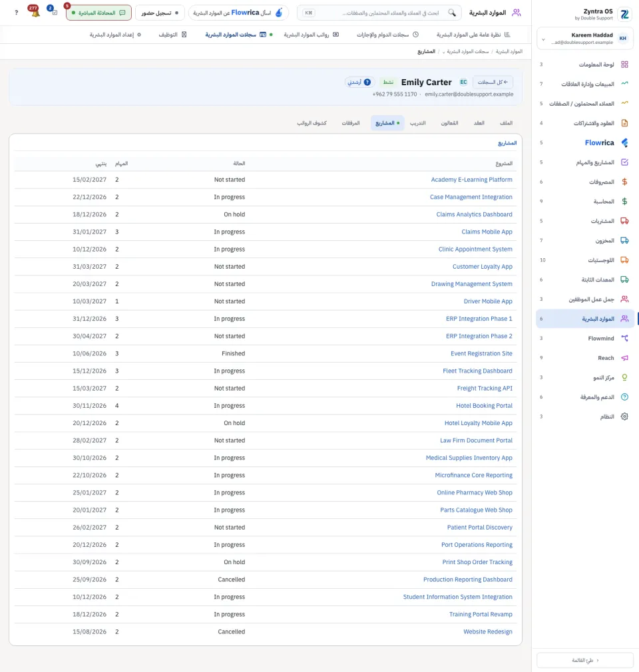Click the question mark help icon
Image resolution: width=639 pixels, height=672 pixels.
coord(16,13)
